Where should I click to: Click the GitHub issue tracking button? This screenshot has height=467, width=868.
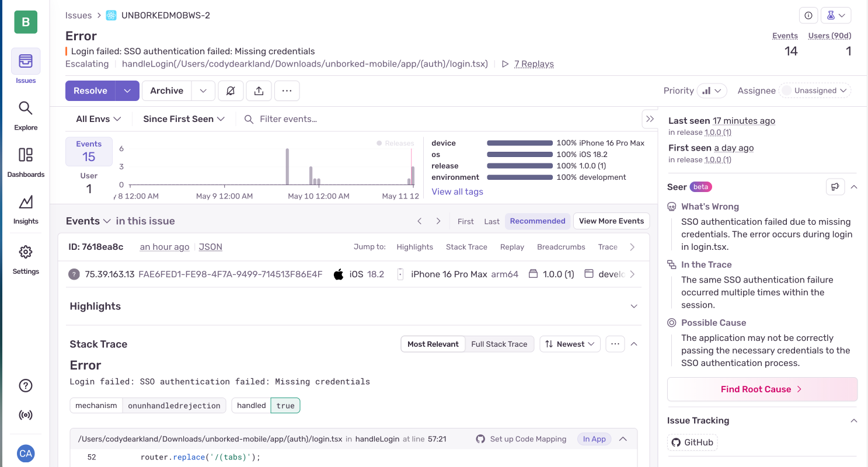692,442
